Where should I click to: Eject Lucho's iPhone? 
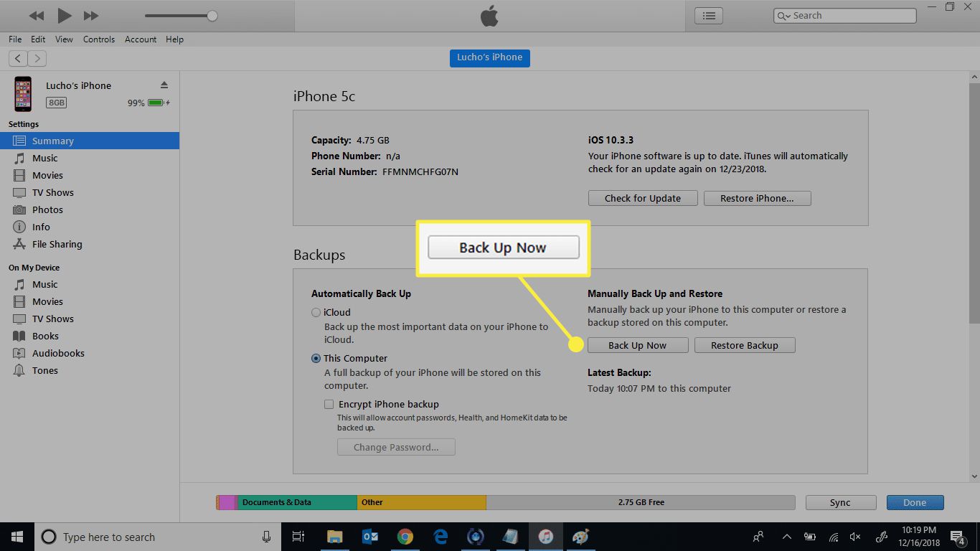point(164,85)
